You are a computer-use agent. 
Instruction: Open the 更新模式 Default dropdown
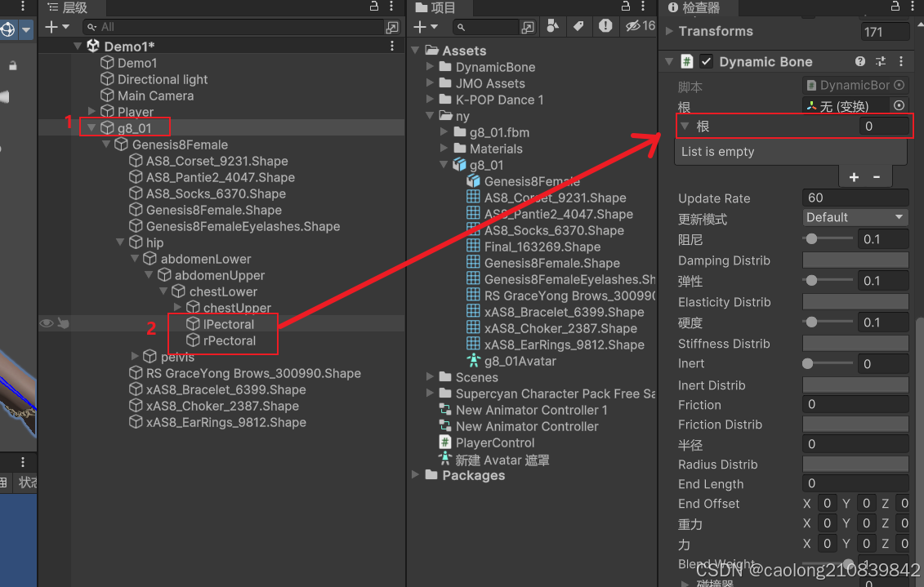855,217
